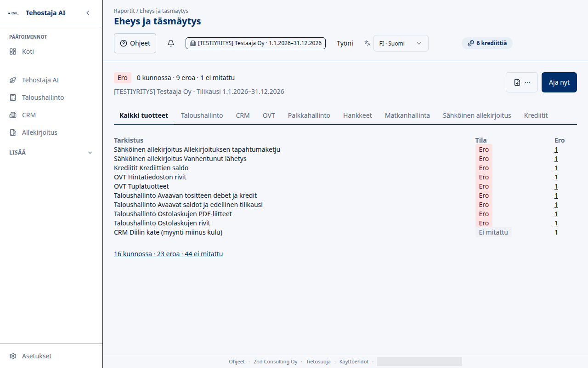Expand the LISÄÄ section

pyautogui.click(x=51, y=153)
